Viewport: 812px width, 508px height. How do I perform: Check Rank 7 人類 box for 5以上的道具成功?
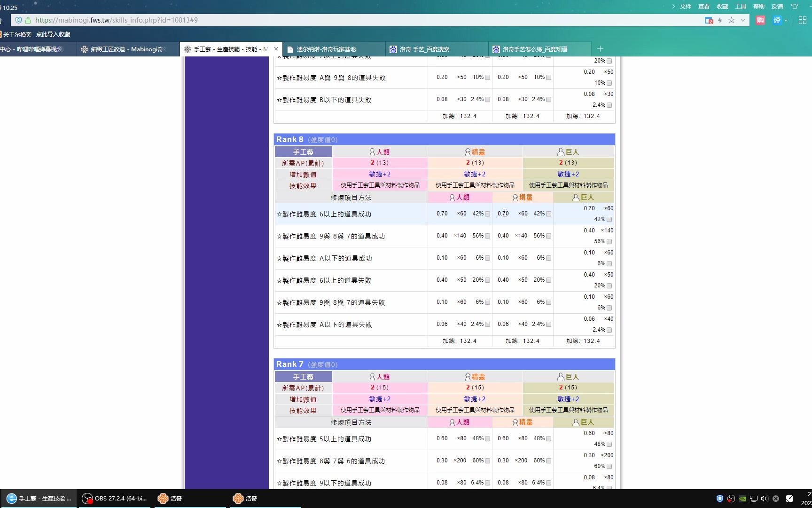487,439
